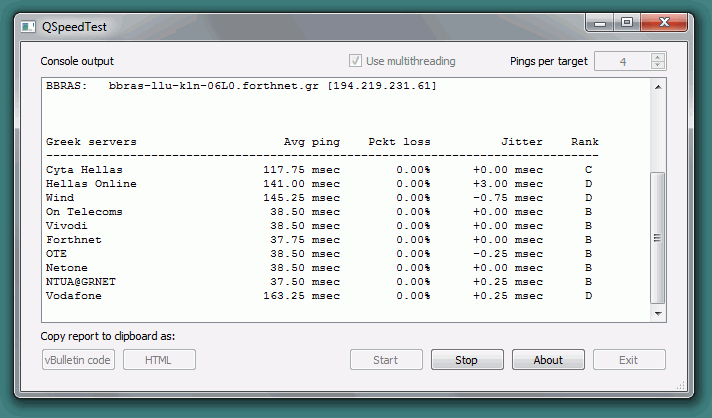Click the console scrollbar down arrow
Screen dimensions: 712x418
(x=658, y=314)
